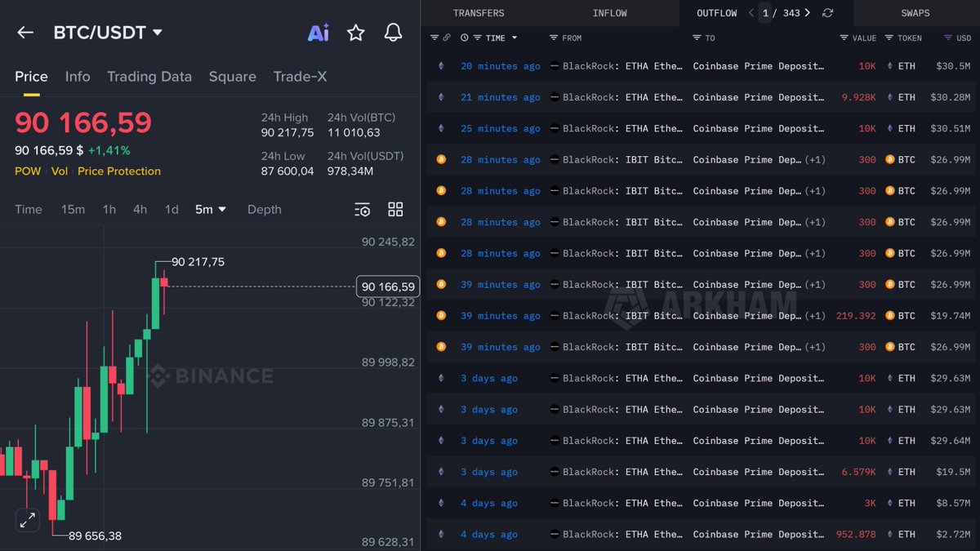Expand chart to fullscreen via corner arrows

click(28, 519)
